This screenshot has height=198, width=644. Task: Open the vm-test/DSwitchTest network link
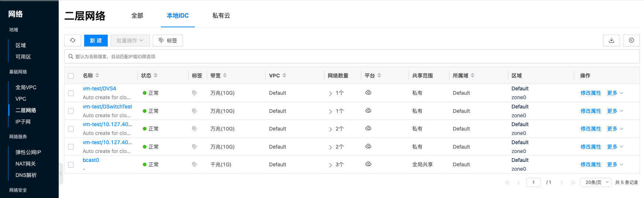pyautogui.click(x=107, y=107)
